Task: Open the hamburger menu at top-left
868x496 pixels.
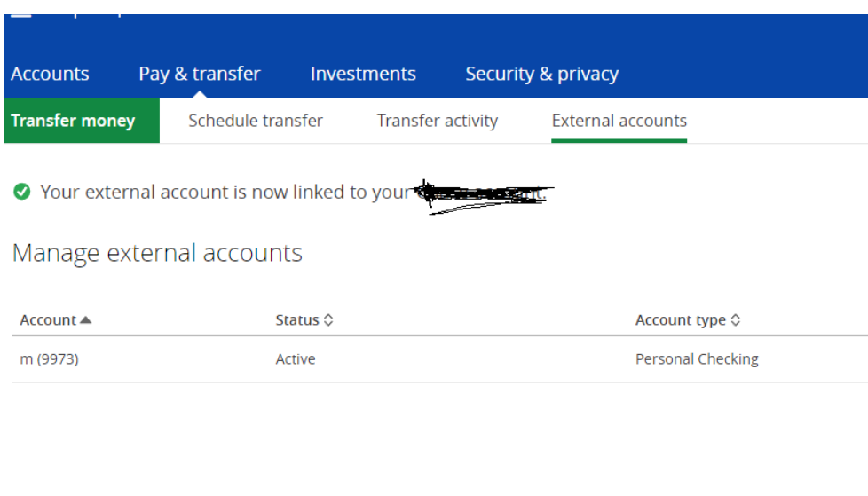Action: click(20, 16)
